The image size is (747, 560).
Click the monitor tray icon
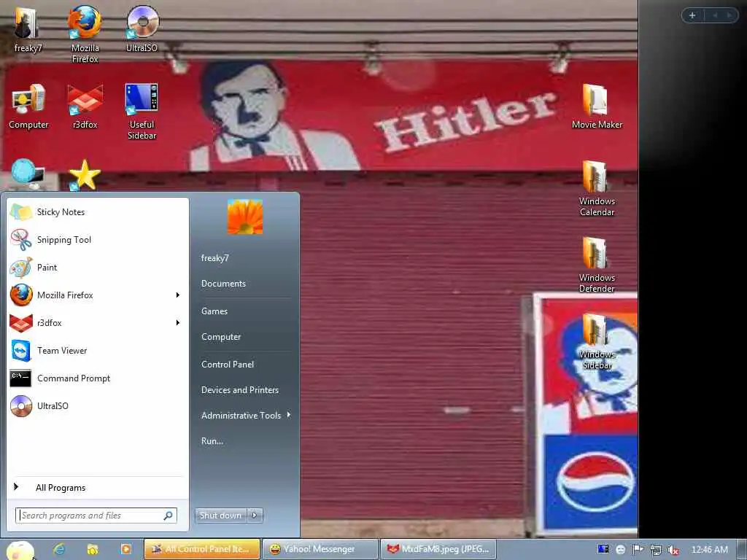(603, 549)
